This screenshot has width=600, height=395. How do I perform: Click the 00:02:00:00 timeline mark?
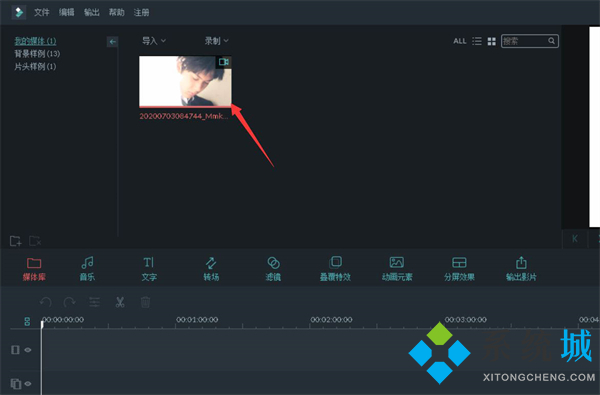(x=331, y=320)
